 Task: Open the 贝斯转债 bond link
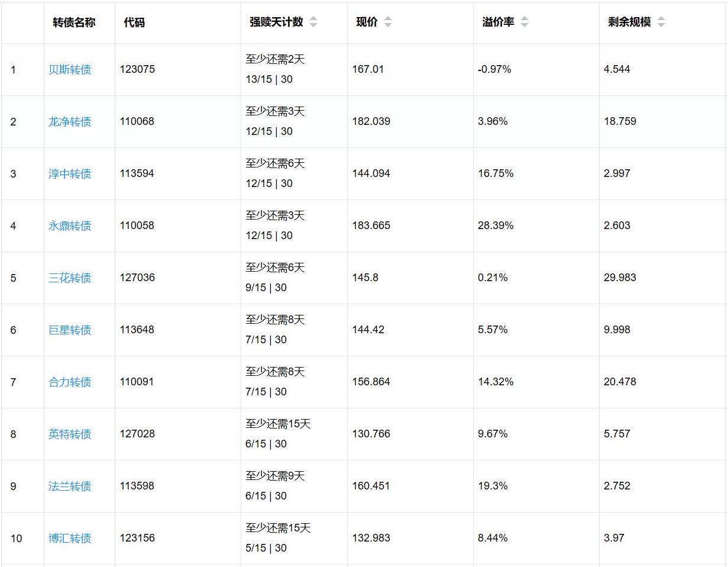pos(70,70)
